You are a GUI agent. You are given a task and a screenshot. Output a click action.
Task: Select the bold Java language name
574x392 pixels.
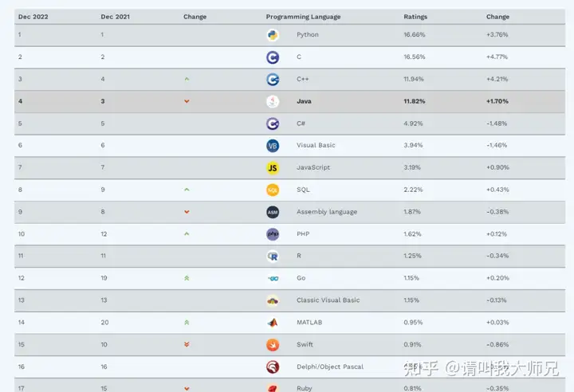click(x=304, y=101)
